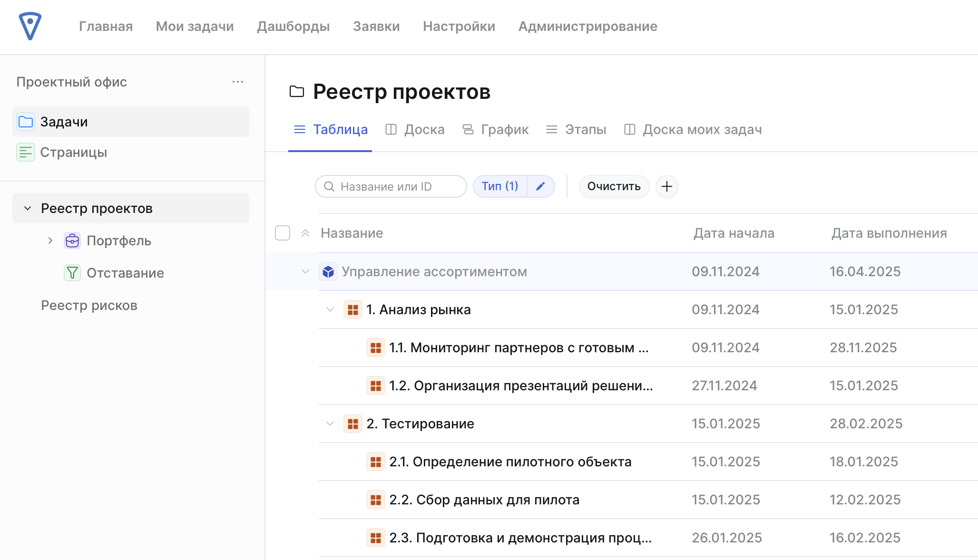Click the orange grid icon for 1. Анализ рынка
This screenshot has height=560, width=978.
[x=352, y=309]
